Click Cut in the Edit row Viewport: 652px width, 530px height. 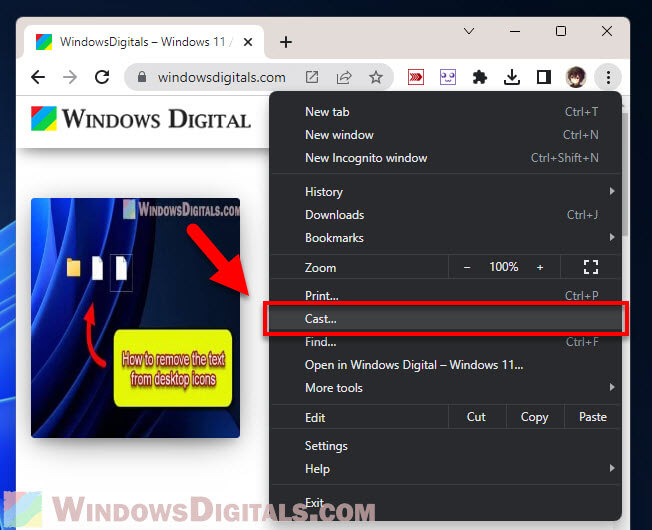pos(477,417)
